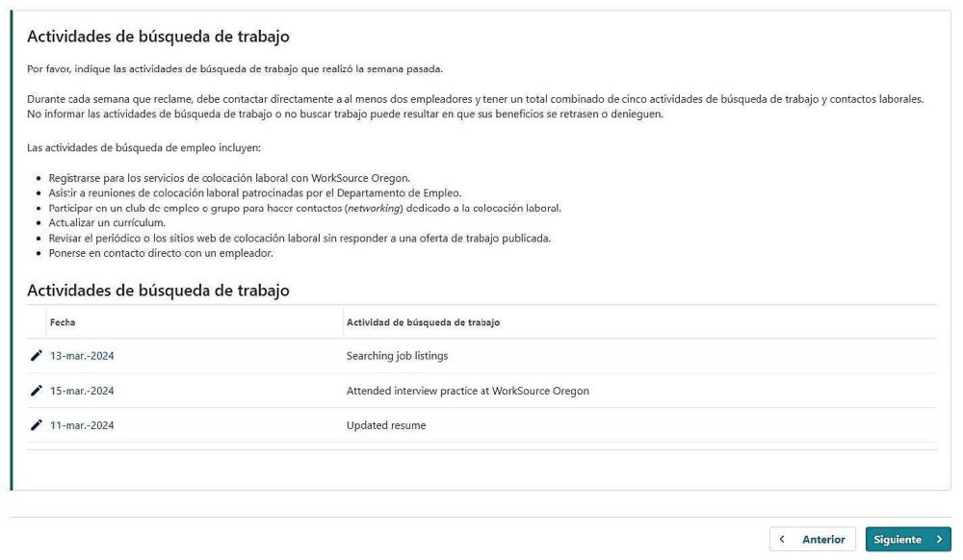Click the 'Las actividades de búsqueda de empleo incluyen' line

pos(151,148)
